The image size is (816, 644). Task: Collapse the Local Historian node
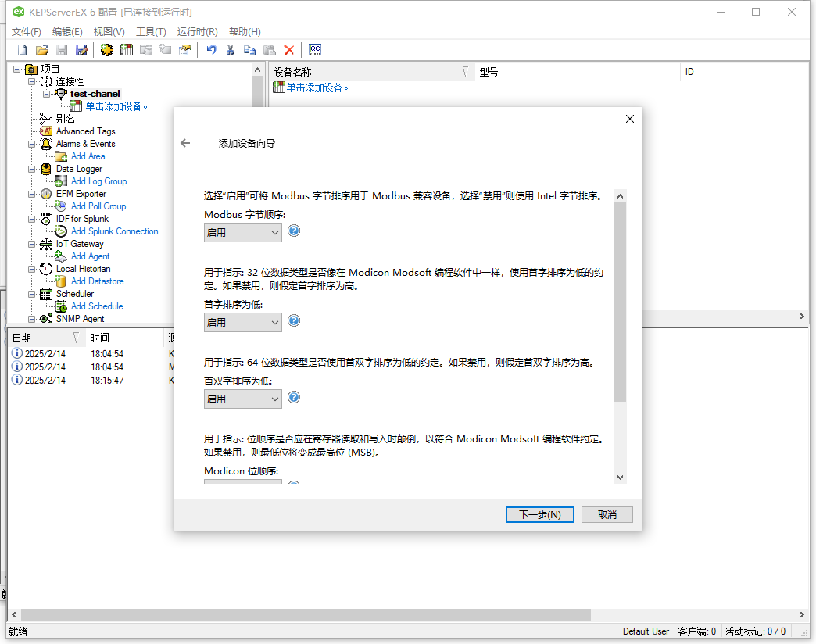(x=32, y=269)
